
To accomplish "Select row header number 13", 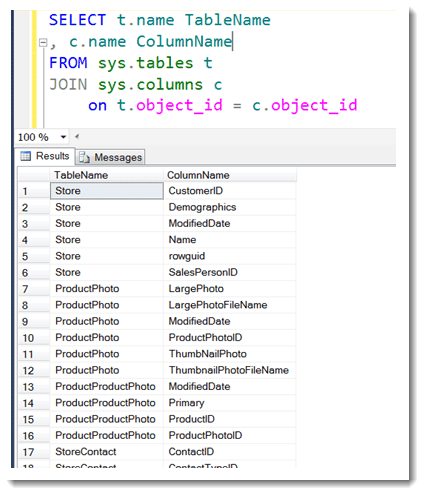I will click(34, 387).
